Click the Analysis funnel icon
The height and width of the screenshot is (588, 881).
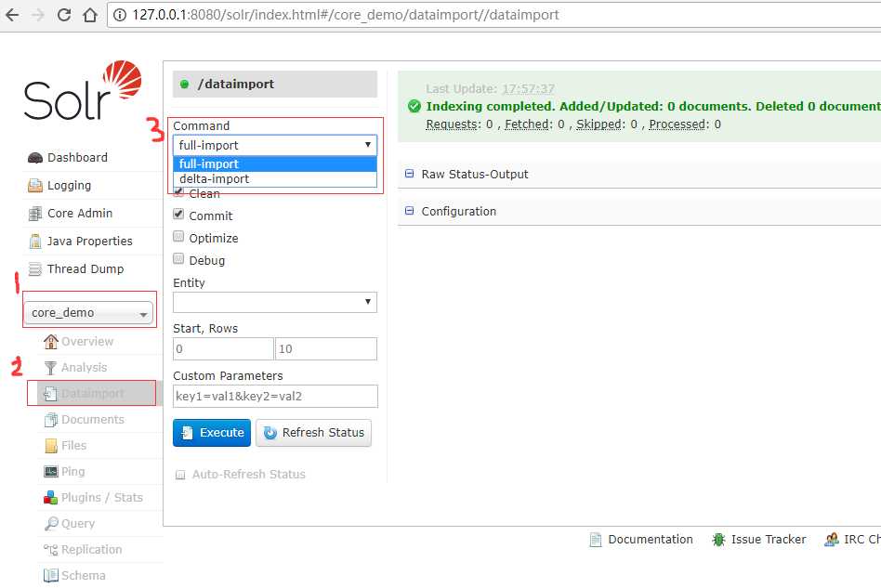50,367
